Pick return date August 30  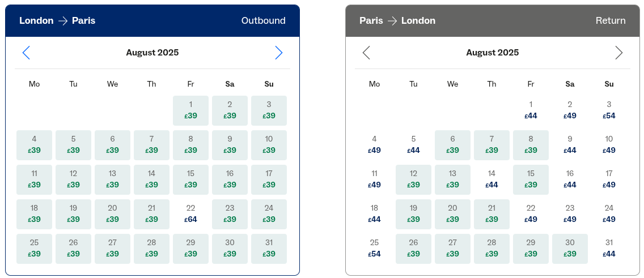570,249
